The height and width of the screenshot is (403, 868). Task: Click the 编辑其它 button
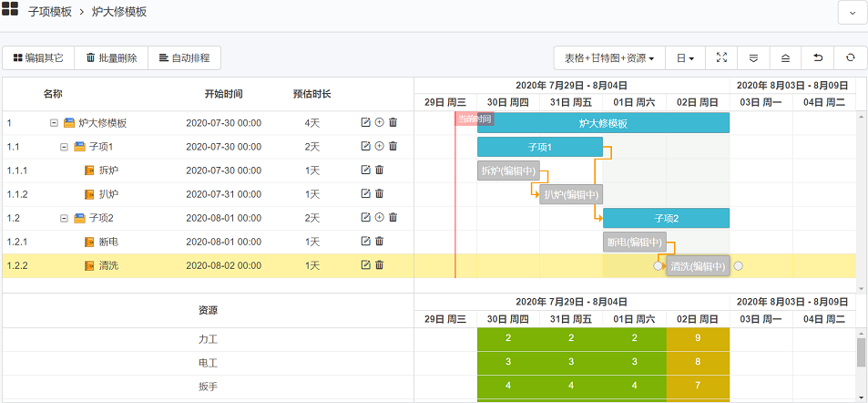[38, 57]
